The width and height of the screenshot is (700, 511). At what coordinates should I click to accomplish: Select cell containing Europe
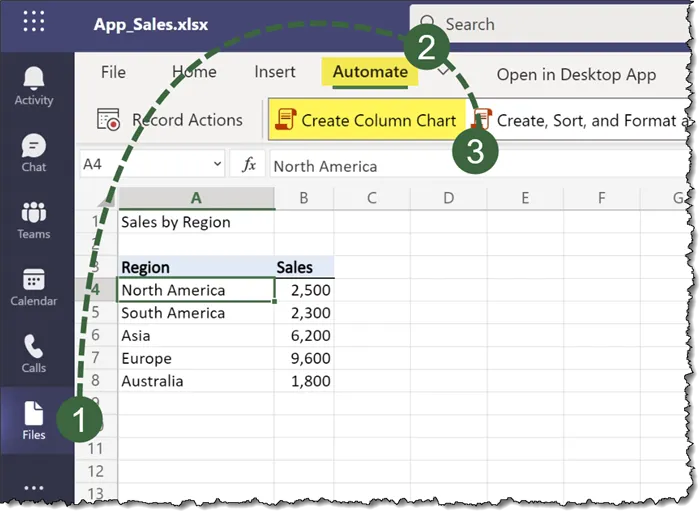pyautogui.click(x=195, y=358)
